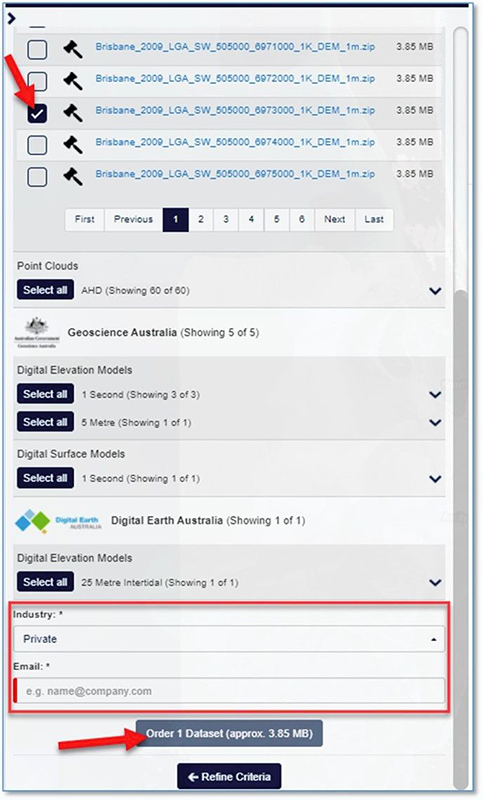Click the gavel icon beside the 6975000 DEM file

[73, 177]
